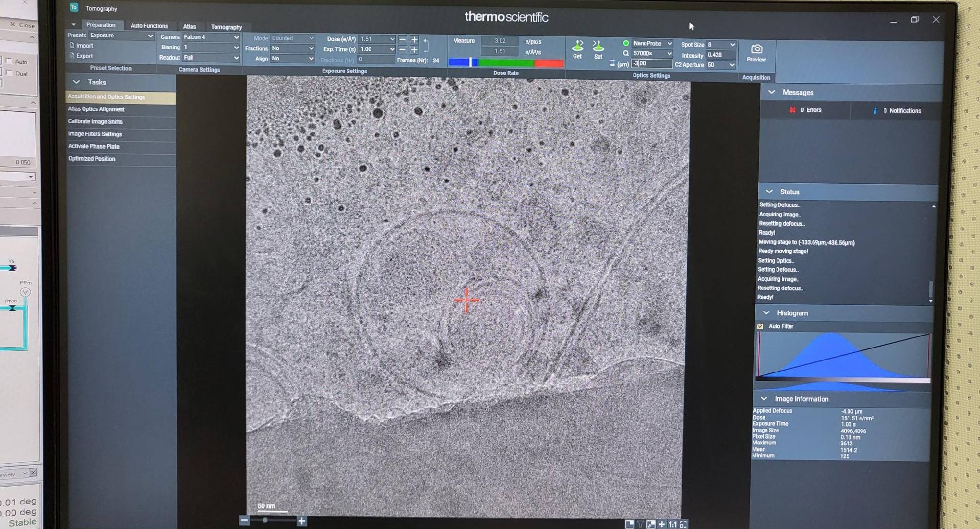The height and width of the screenshot is (529, 980).
Task: Click the plus button beside Dose
Action: coord(414,39)
